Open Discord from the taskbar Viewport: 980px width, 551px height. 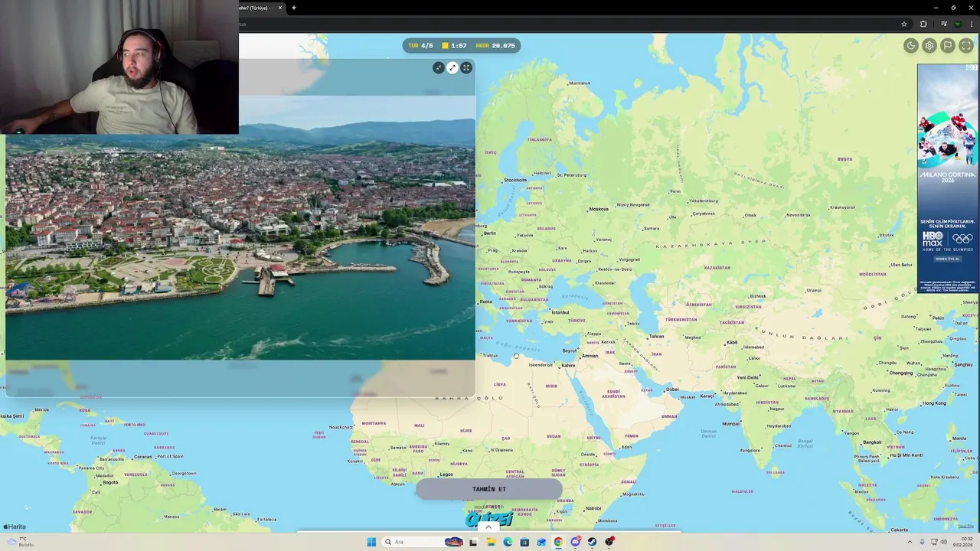[x=575, y=542]
